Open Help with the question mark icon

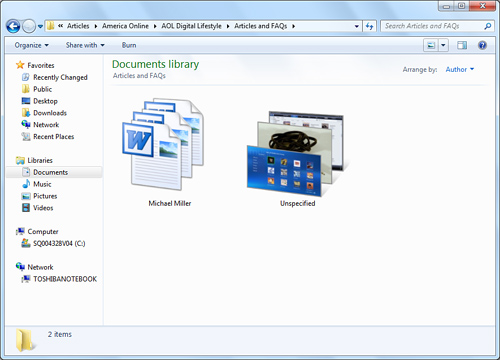[x=482, y=45]
